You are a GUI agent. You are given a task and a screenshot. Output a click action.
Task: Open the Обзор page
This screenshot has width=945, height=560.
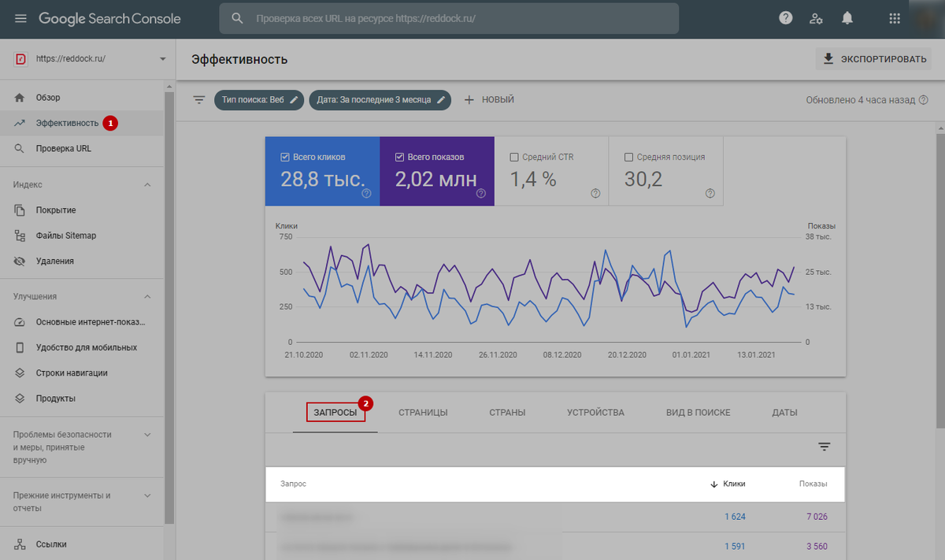(82, 98)
